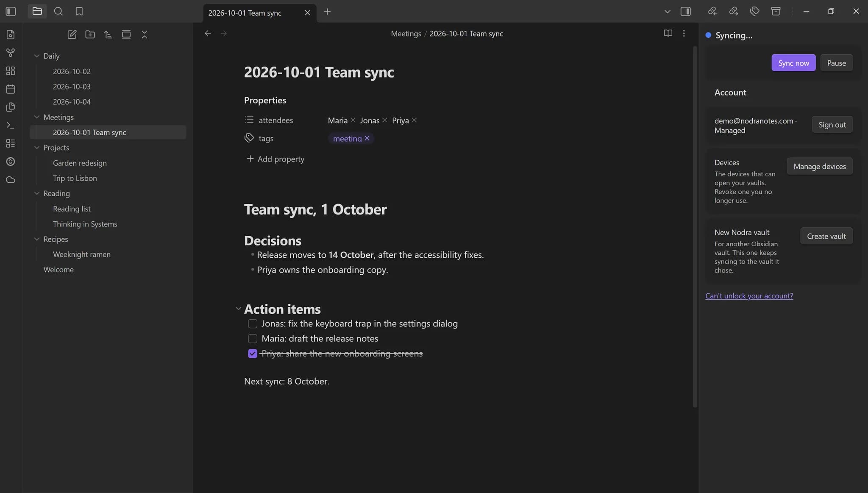Image resolution: width=868 pixels, height=493 pixels.
Task: Pause syncing
Action: pos(836,63)
